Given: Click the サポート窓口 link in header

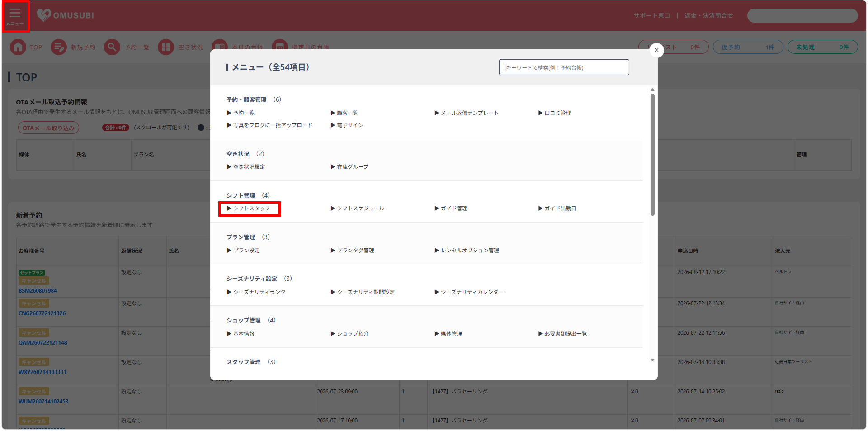Looking at the screenshot, I should (651, 15).
